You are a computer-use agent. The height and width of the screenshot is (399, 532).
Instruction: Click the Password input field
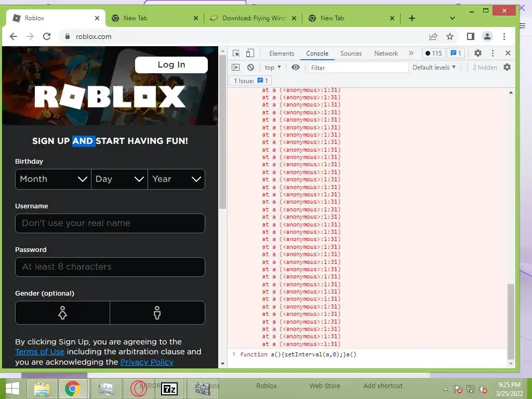tap(110, 267)
